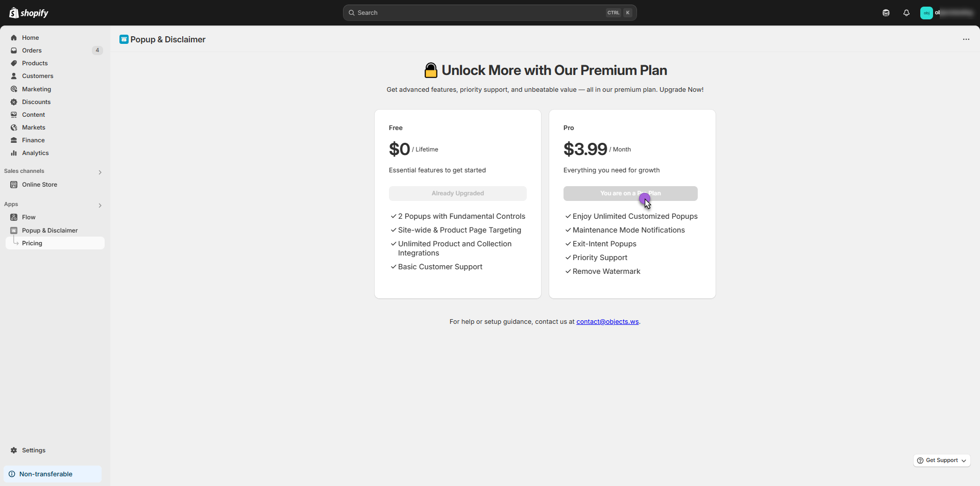Click the Discounts icon in the sidebar

(x=14, y=102)
